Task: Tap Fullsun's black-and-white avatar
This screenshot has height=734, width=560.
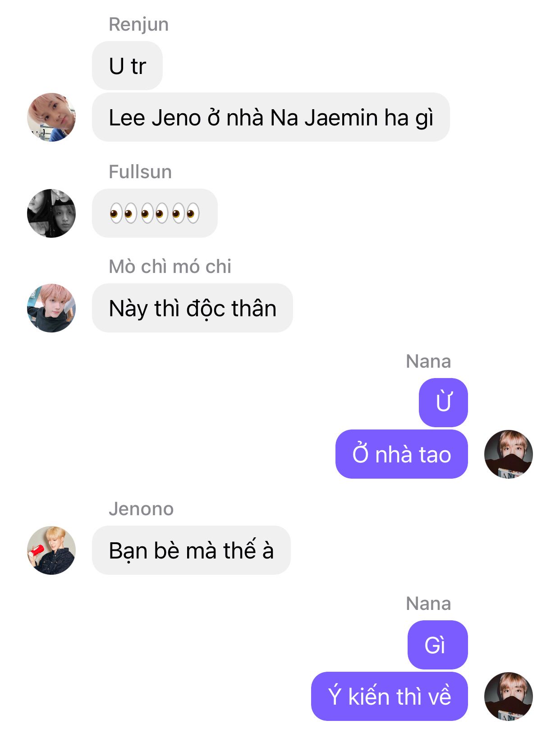Action: [51, 213]
